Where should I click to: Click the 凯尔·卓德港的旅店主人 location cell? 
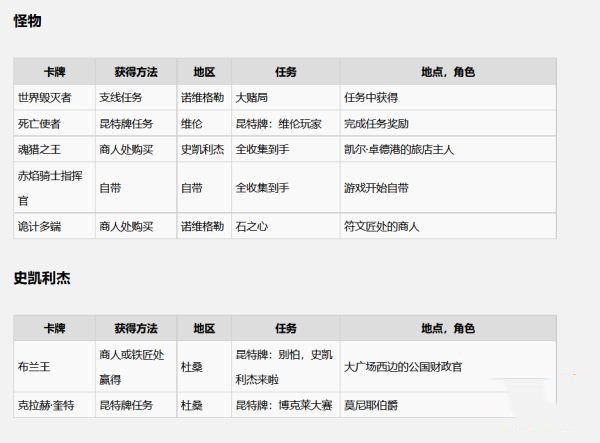(398, 149)
